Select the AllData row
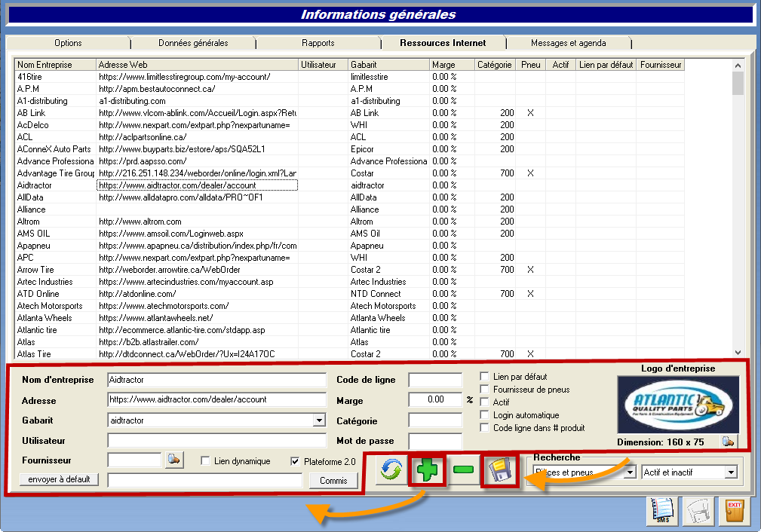This screenshot has height=532, width=761. 349,197
